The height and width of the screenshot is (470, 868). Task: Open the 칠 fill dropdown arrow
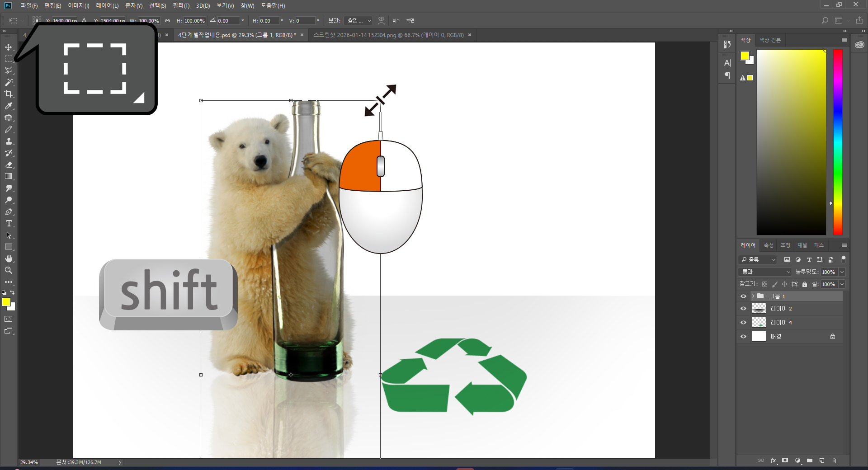(842, 284)
